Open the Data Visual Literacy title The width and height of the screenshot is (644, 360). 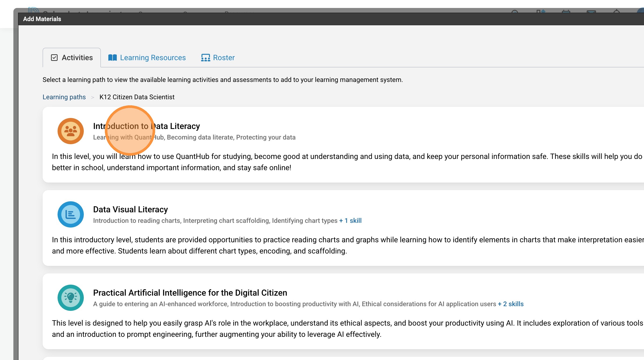(130, 209)
